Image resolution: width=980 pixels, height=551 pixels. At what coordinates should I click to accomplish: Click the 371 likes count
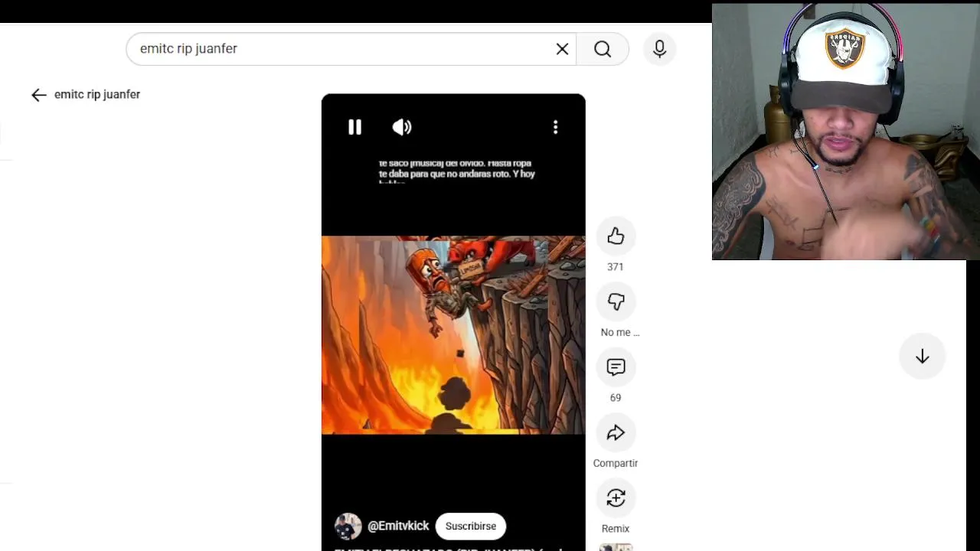[x=616, y=267]
